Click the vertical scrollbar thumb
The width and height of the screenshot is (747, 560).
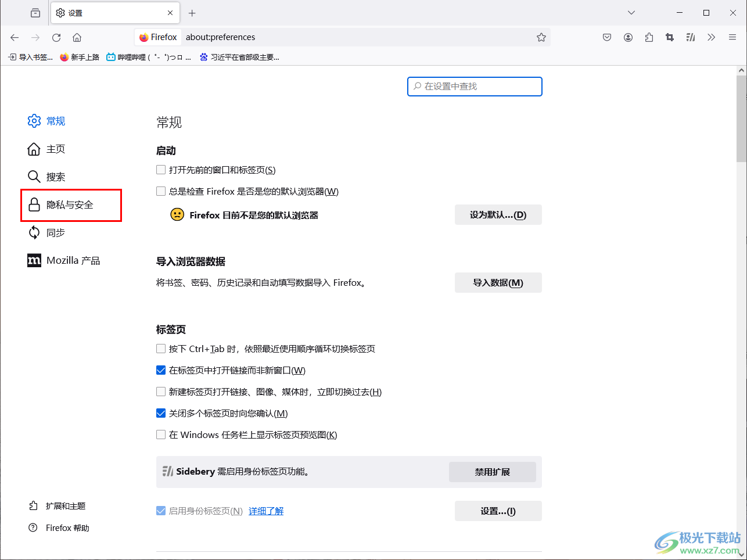pos(741,119)
